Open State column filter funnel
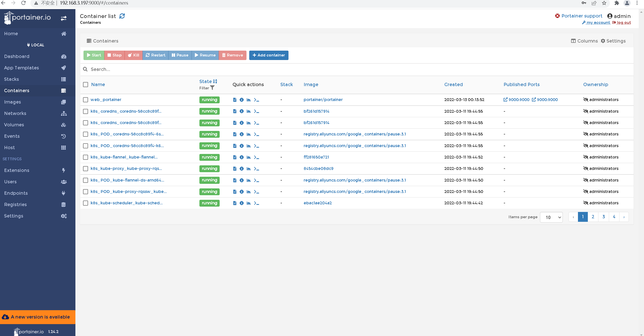 (x=213, y=88)
